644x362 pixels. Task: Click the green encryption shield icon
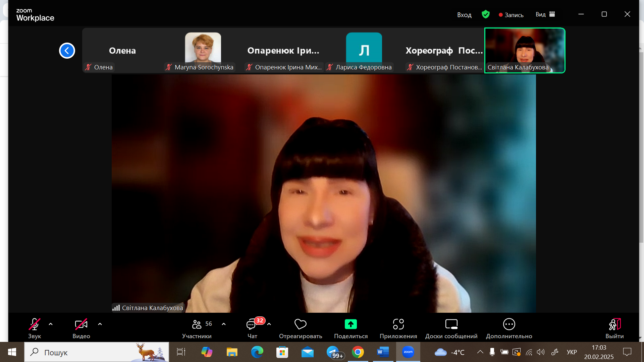(485, 14)
